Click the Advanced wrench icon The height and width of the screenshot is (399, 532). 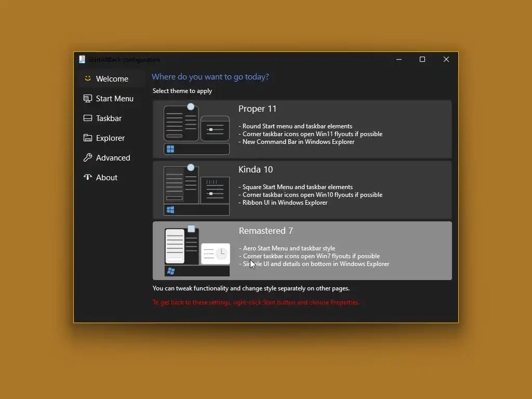(87, 157)
